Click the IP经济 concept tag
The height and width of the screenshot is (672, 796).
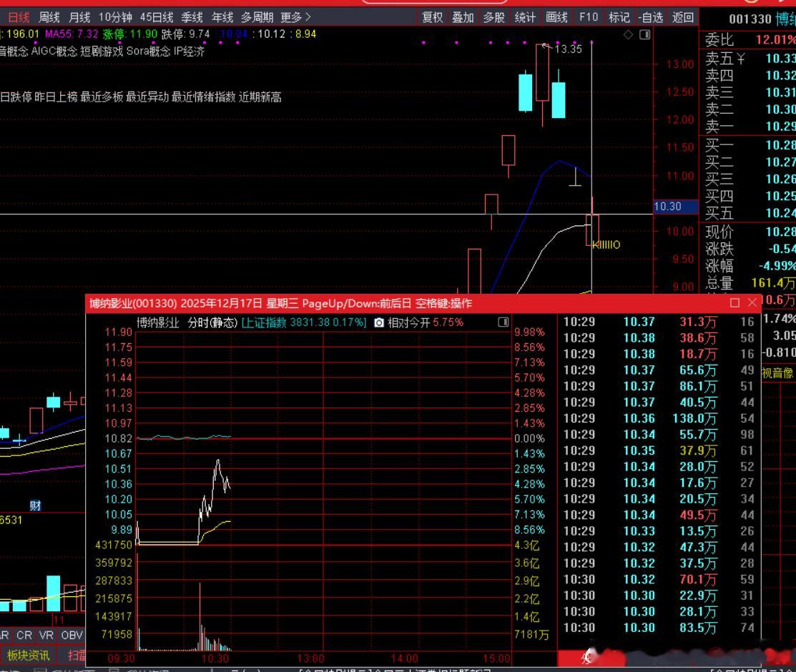(x=189, y=51)
